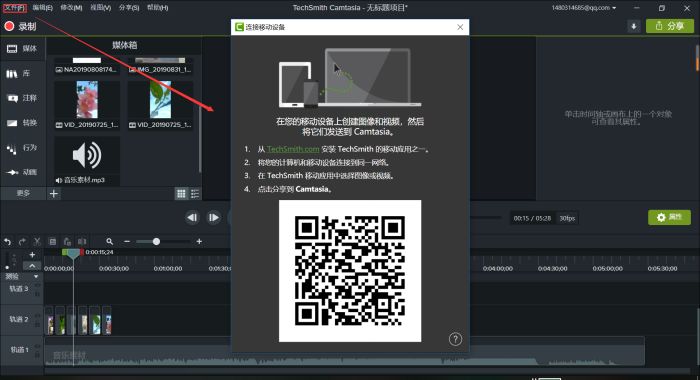The width and height of the screenshot is (700, 380).
Task: Switch media bin to grid thumbnail view
Action: pyautogui.click(x=181, y=193)
